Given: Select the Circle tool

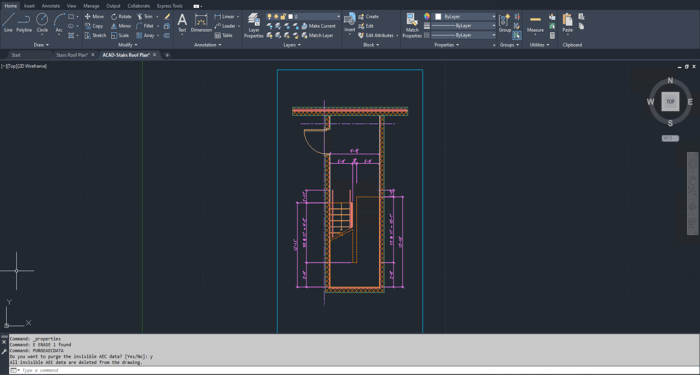Looking at the screenshot, I should pyautogui.click(x=42, y=23).
